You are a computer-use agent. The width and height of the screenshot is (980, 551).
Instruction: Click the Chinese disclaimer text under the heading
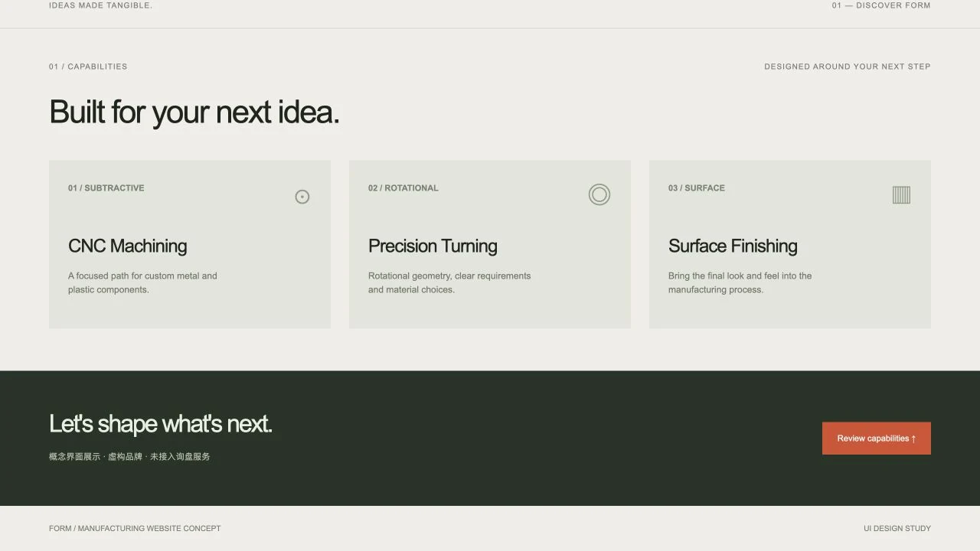129,457
